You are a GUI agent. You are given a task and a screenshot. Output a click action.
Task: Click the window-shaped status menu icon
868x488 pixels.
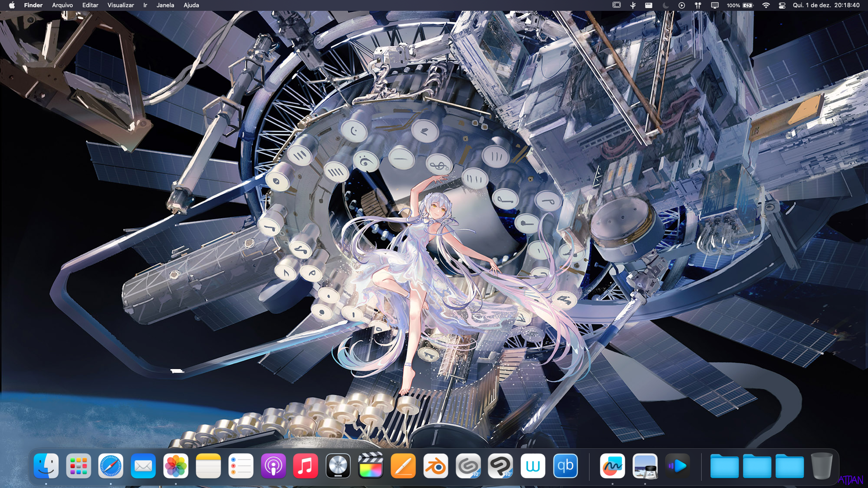[x=649, y=5]
